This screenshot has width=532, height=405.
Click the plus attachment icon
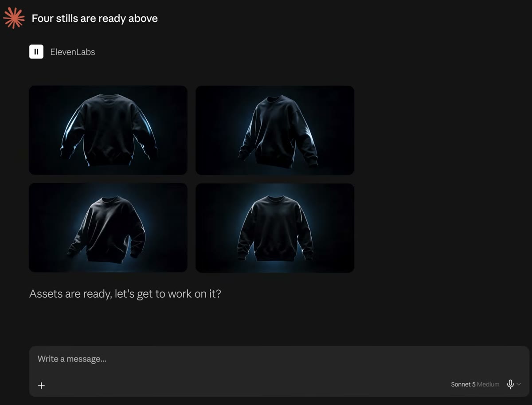click(x=41, y=386)
